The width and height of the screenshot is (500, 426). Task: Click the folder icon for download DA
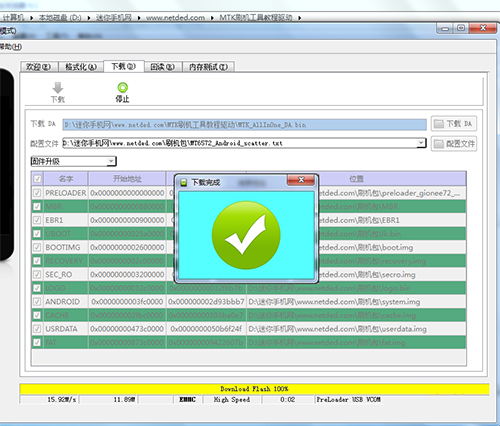(439, 124)
